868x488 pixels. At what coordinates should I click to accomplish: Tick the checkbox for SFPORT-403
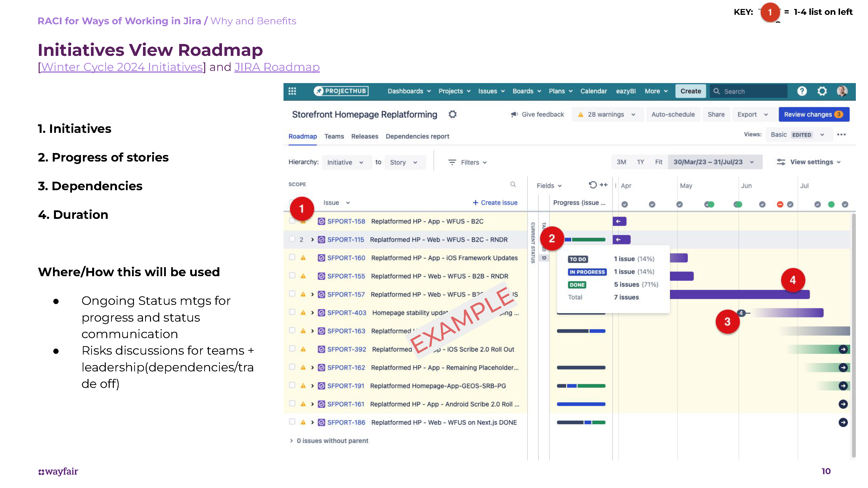click(x=292, y=312)
